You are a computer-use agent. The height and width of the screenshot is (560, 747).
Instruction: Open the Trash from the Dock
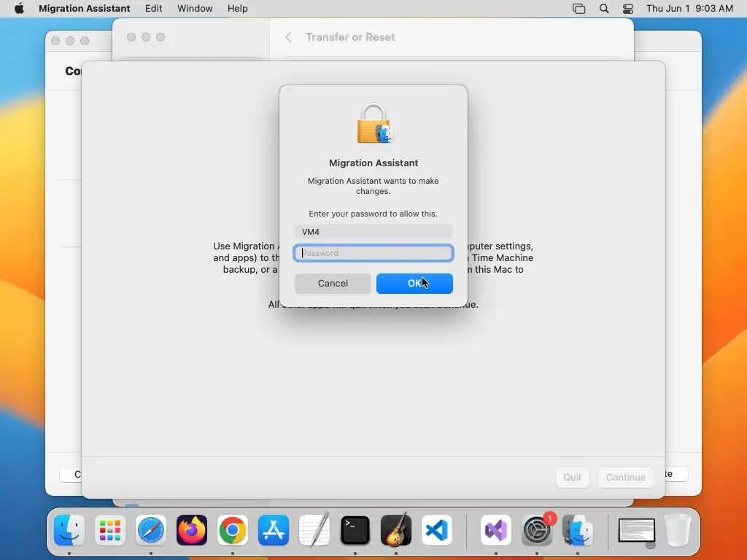coord(678,530)
